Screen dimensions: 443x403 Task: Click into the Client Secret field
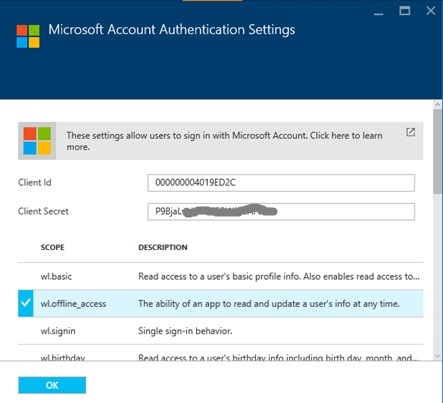[x=281, y=212]
